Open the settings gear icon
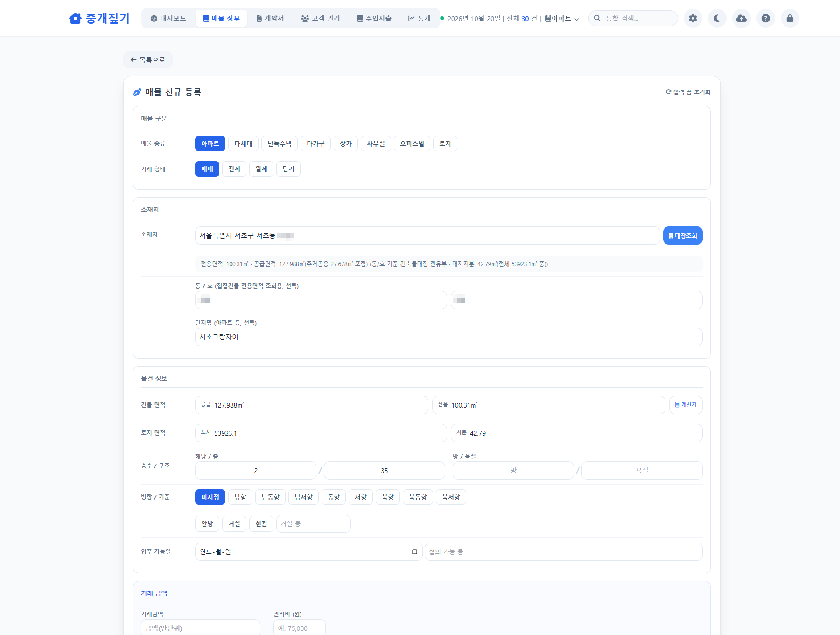 [x=693, y=18]
